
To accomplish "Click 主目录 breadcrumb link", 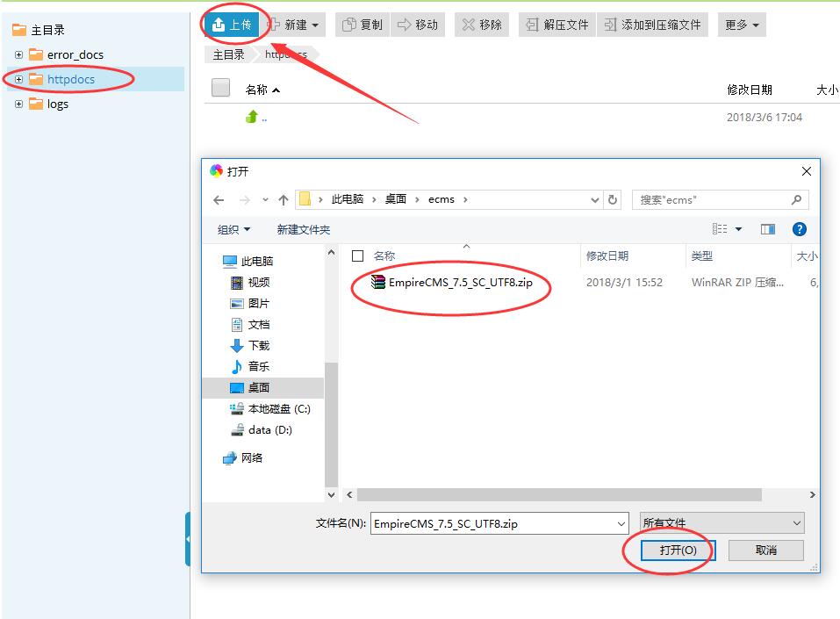I will coord(229,54).
